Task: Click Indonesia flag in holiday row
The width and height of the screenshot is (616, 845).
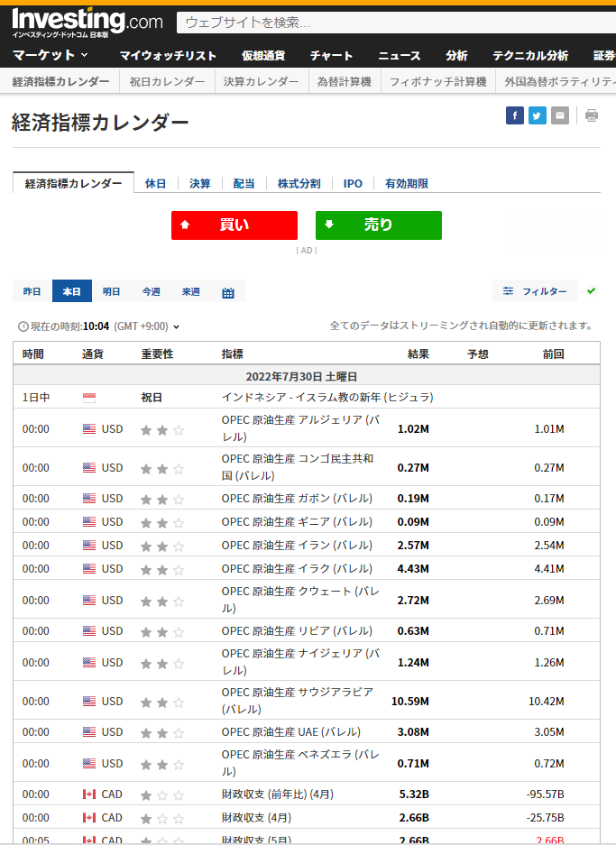Action: click(89, 398)
